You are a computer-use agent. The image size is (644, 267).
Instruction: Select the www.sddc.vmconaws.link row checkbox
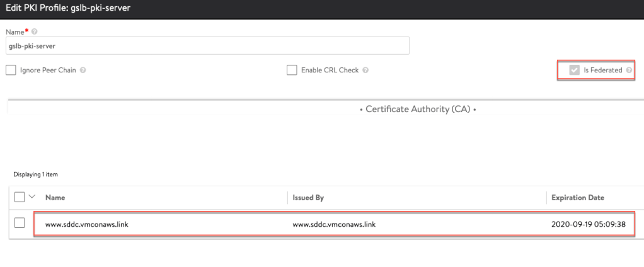tap(20, 224)
